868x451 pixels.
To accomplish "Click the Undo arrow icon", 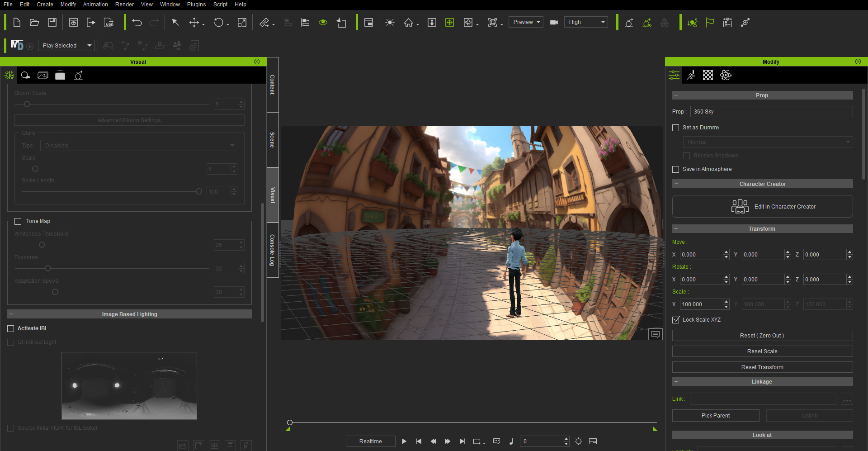I will click(x=137, y=22).
